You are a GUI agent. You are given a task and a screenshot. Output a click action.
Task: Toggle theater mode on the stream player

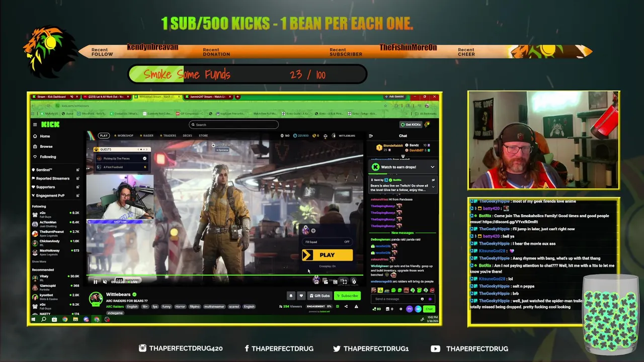coord(335,282)
